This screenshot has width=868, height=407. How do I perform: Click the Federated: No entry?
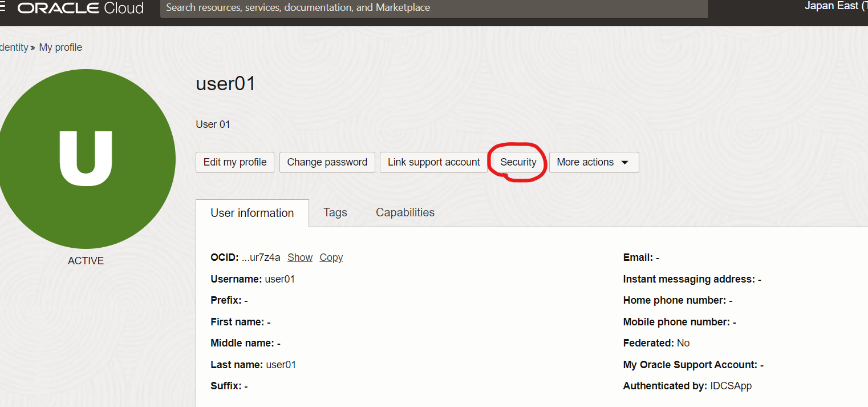656,343
